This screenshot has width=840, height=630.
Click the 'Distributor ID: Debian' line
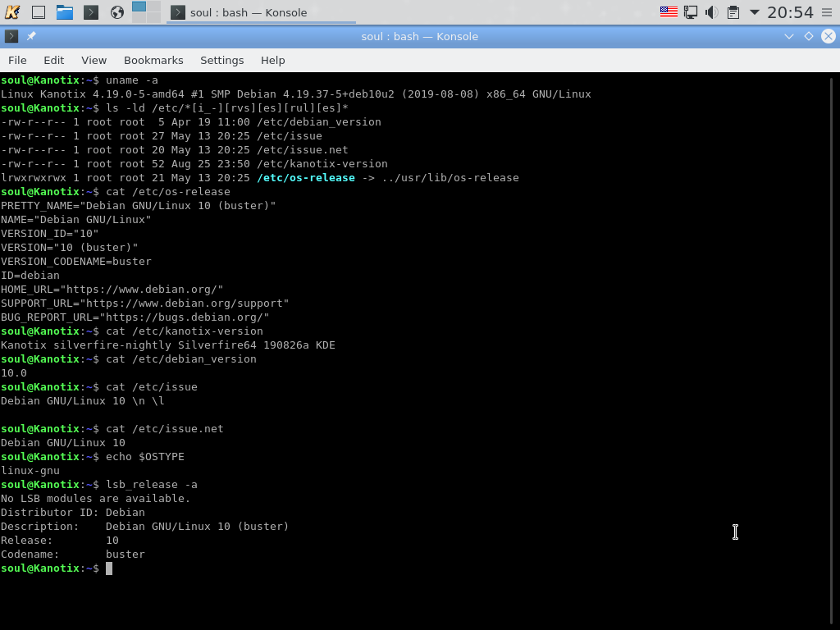point(73,512)
